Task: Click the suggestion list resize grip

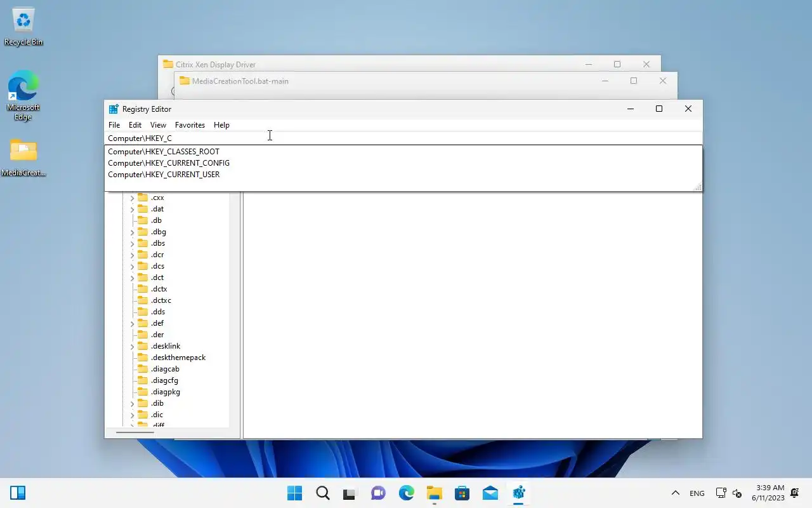Action: coord(698,187)
